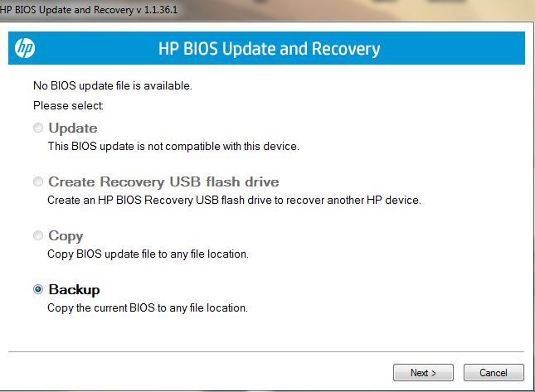535x392 pixels.
Task: Click 'This BIOS update is not compatible' description
Action: (173, 146)
